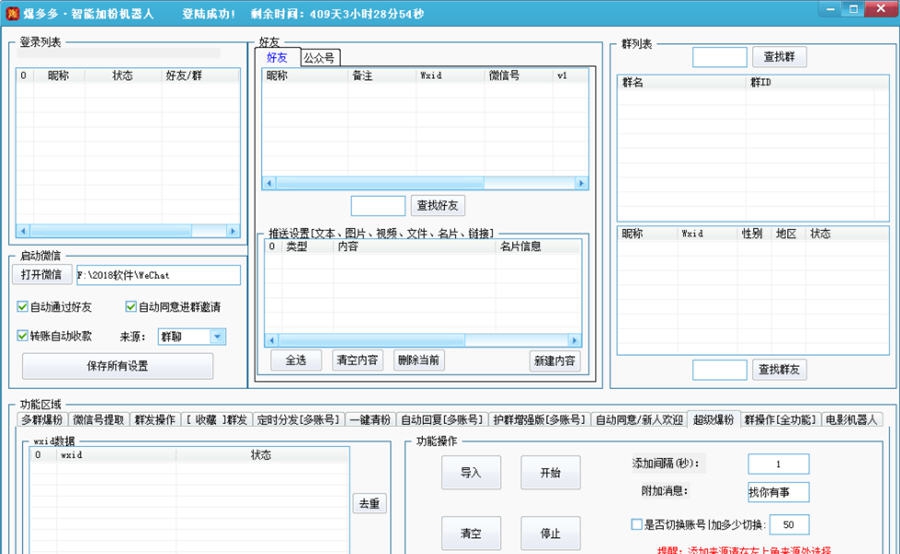This screenshot has height=554, width=900.
Task: Click the left scroll arrow of login list
Action: [x=23, y=231]
